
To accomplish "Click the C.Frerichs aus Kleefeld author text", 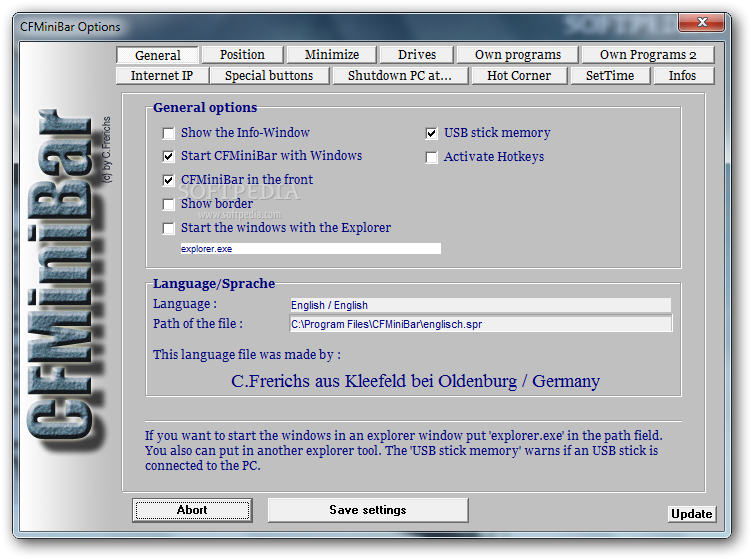I will click(415, 381).
